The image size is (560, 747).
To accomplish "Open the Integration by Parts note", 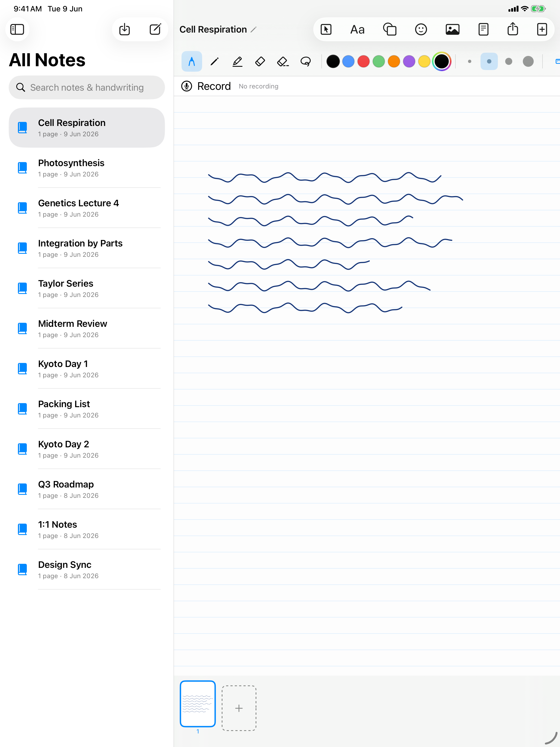I will [x=87, y=248].
